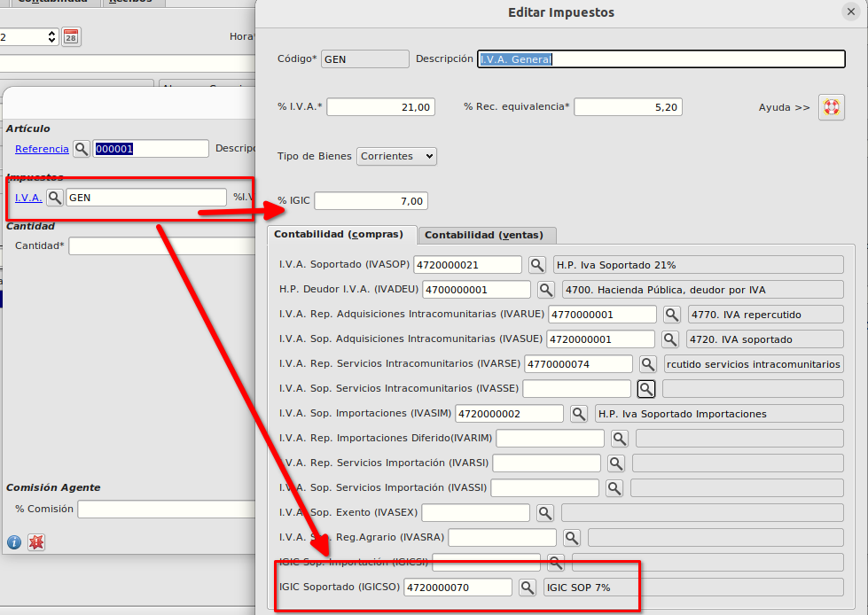Edit IVASOP account field 4720000021
This screenshot has height=615, width=868.
pyautogui.click(x=468, y=265)
